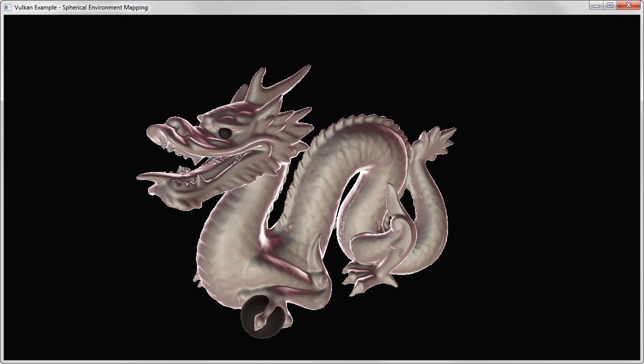The height and width of the screenshot is (364, 644).
Task: Click the dragon's black eye
Action: [225, 133]
